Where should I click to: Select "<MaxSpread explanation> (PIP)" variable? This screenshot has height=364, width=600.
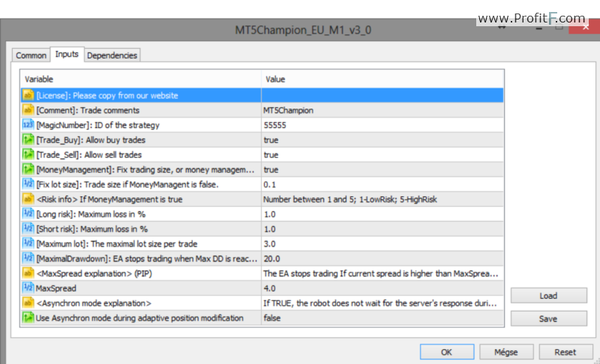pyautogui.click(x=94, y=273)
